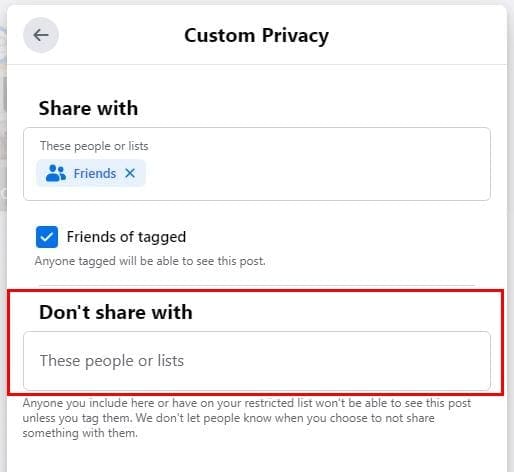Click the blank header area right of title
Image resolution: width=514 pixels, height=472 pixels.
point(417,35)
